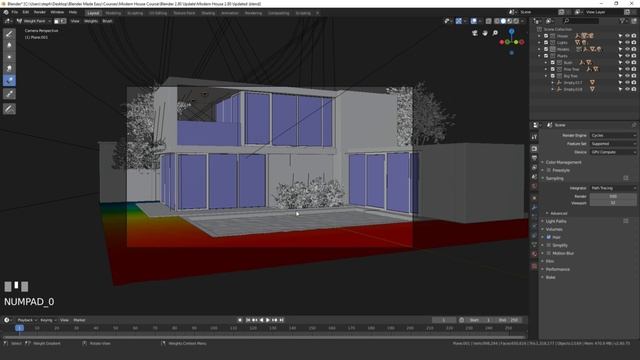The image size is (640, 360).
Task: Toggle eye visibility for Big Tree collection
Action: tap(627, 76)
